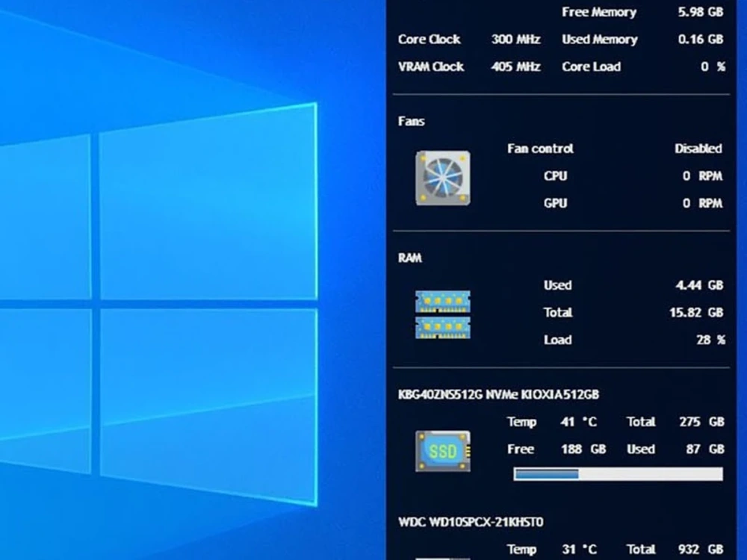
Task: Select the 'GPU' fan label
Action: click(x=556, y=203)
